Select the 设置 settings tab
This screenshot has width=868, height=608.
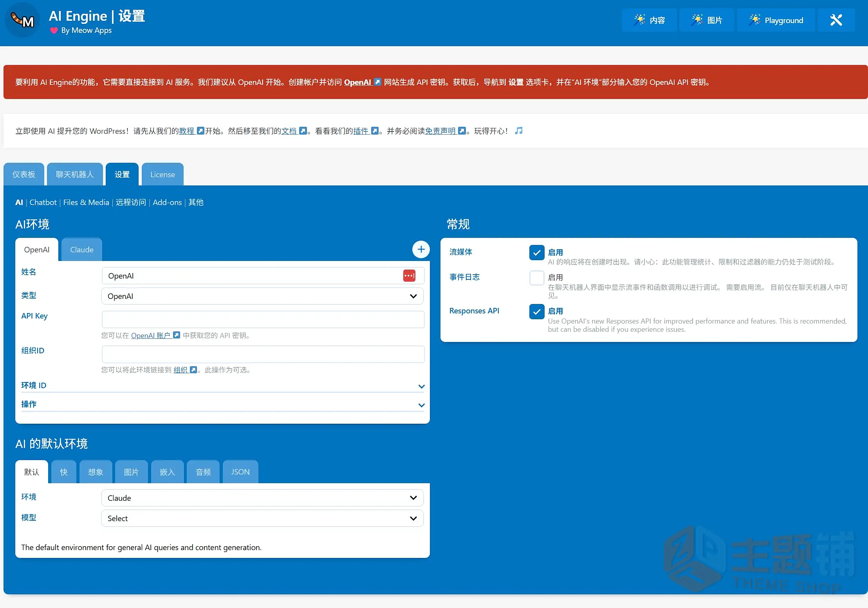point(122,174)
